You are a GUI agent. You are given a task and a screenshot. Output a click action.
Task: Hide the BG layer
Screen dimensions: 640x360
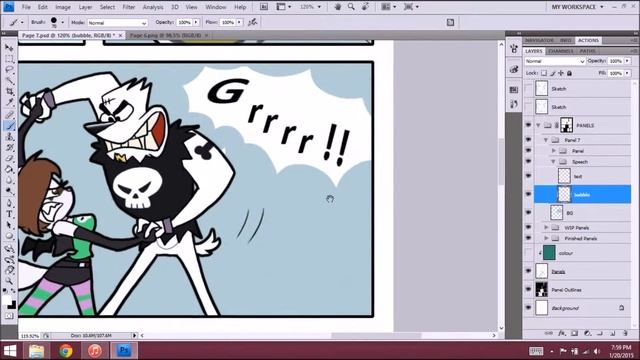[529, 212]
